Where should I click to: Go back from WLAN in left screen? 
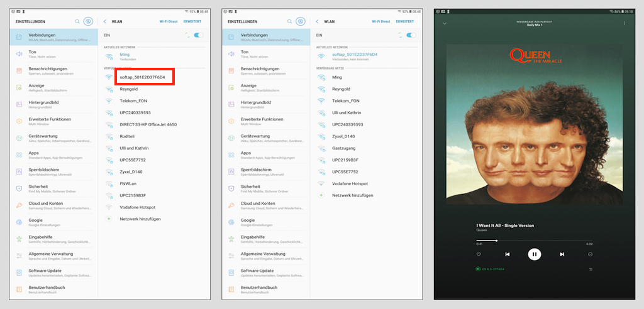point(105,21)
